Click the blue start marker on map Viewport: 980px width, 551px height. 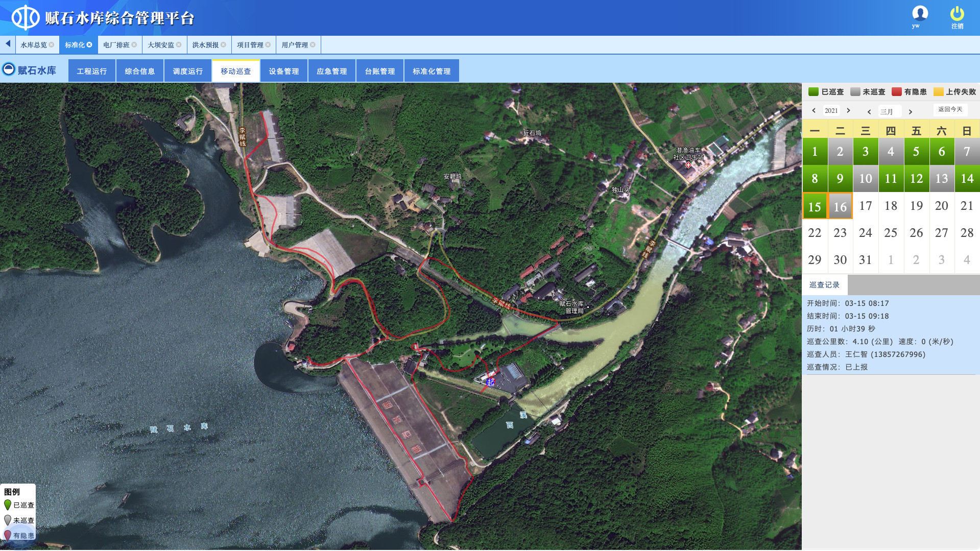[x=490, y=382]
